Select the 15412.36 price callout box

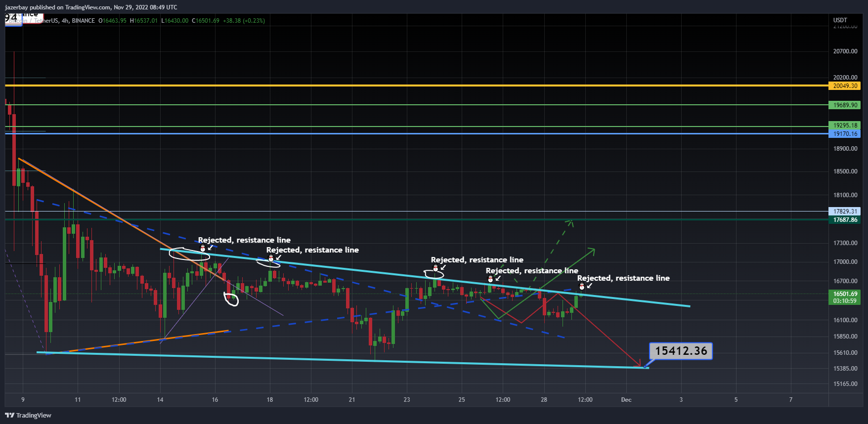tap(681, 351)
